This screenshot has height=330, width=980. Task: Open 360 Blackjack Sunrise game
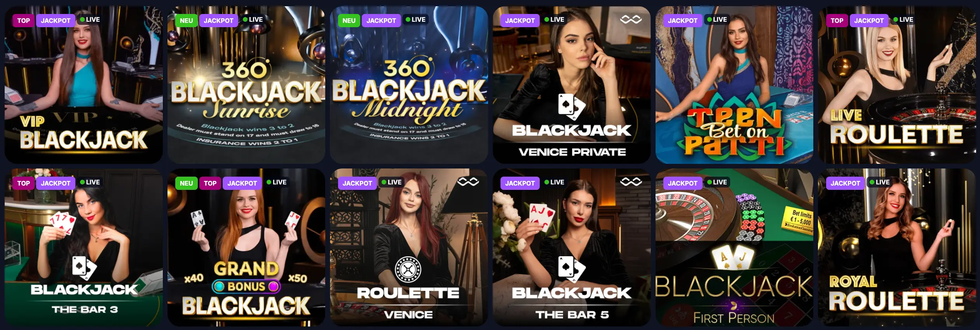tap(246, 85)
